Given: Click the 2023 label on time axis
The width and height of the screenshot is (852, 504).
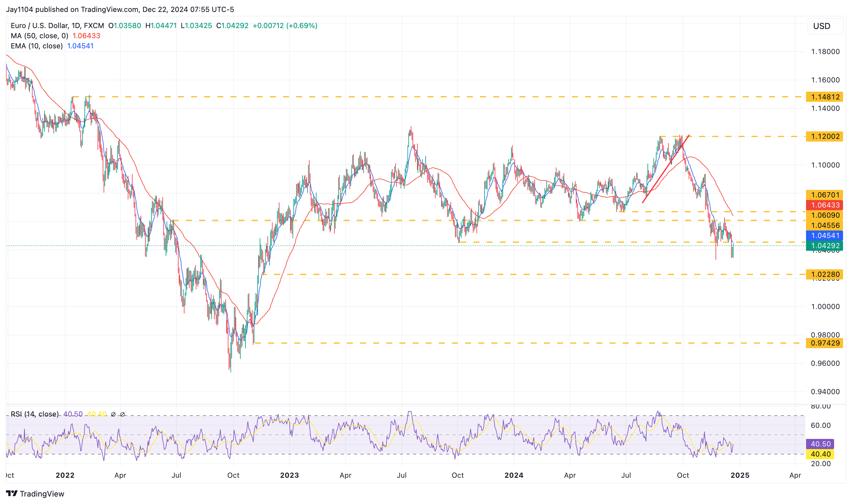Looking at the screenshot, I should pos(289,475).
